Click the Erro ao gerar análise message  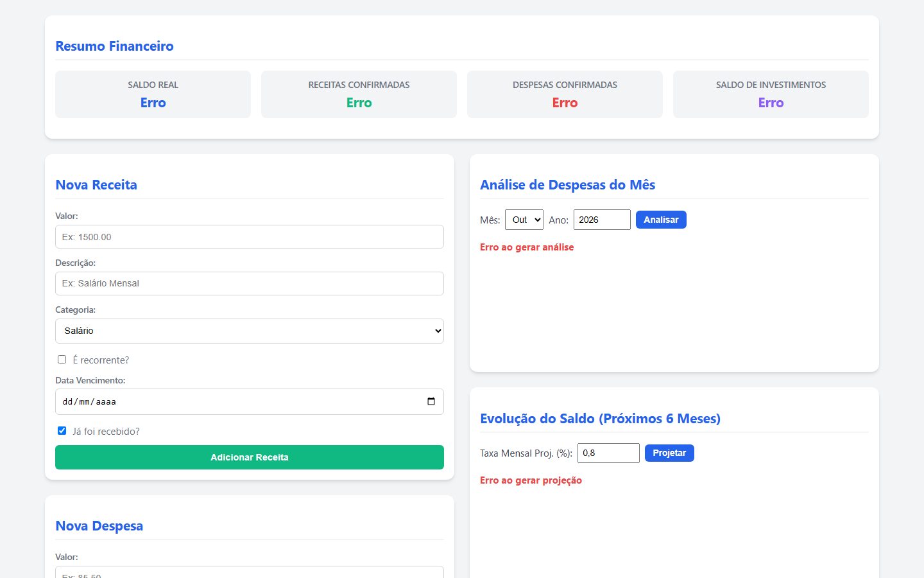click(527, 247)
